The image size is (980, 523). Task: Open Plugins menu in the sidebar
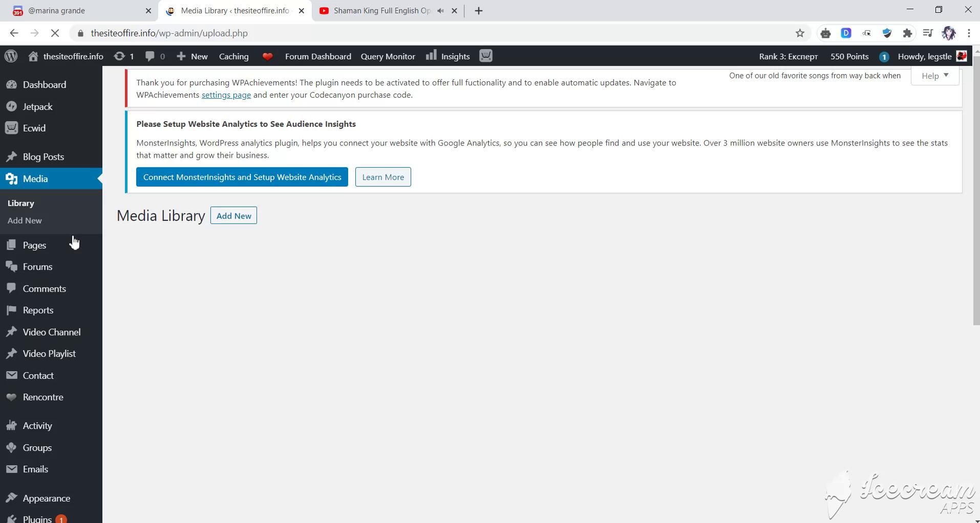[x=37, y=518]
